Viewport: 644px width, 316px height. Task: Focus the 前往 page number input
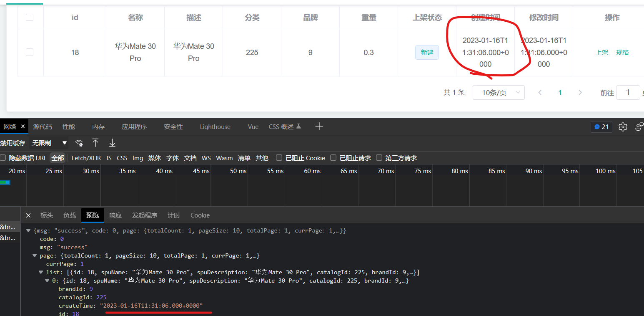[628, 93]
